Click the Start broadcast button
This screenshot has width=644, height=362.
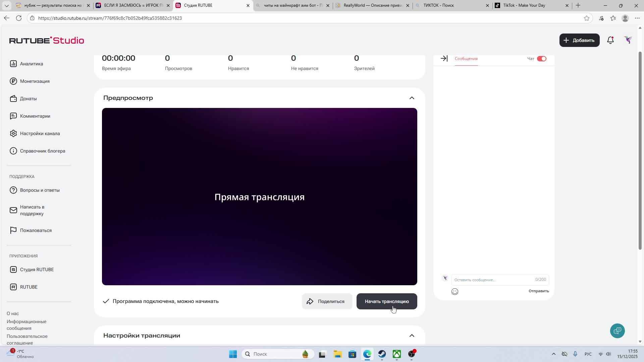click(x=386, y=301)
